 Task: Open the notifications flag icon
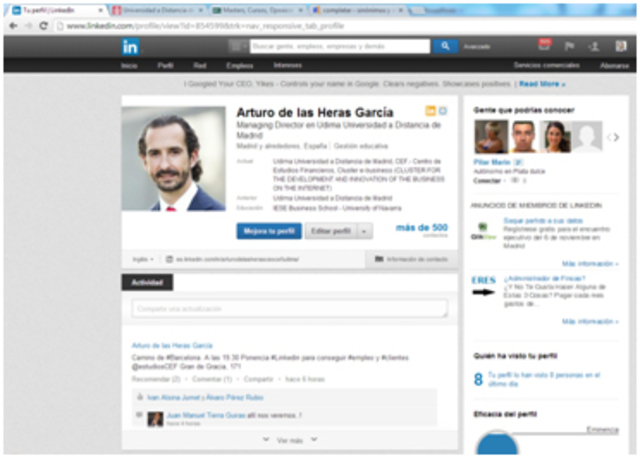click(569, 46)
